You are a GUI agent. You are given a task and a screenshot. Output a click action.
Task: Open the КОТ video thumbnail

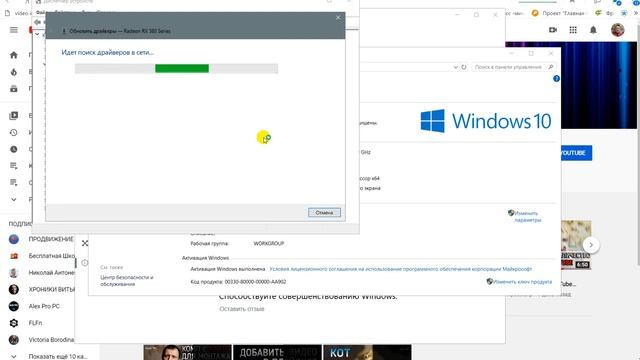tap(367, 353)
